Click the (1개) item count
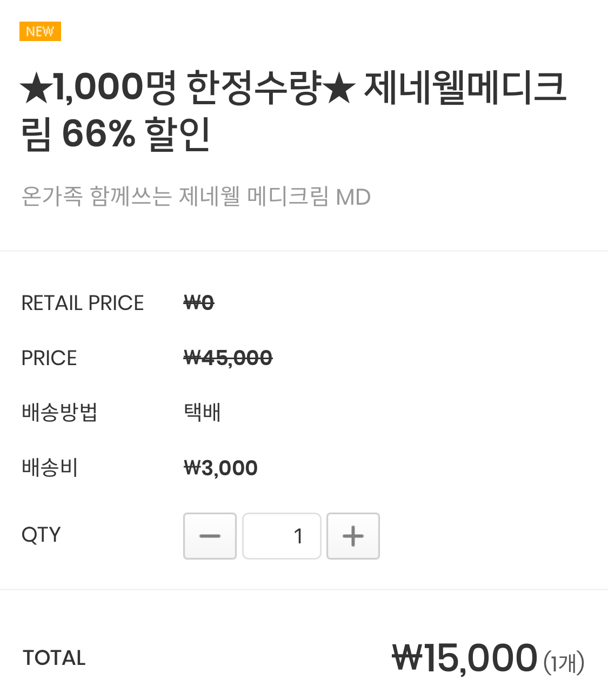Image resolution: width=608 pixels, height=700 pixels. (564, 662)
